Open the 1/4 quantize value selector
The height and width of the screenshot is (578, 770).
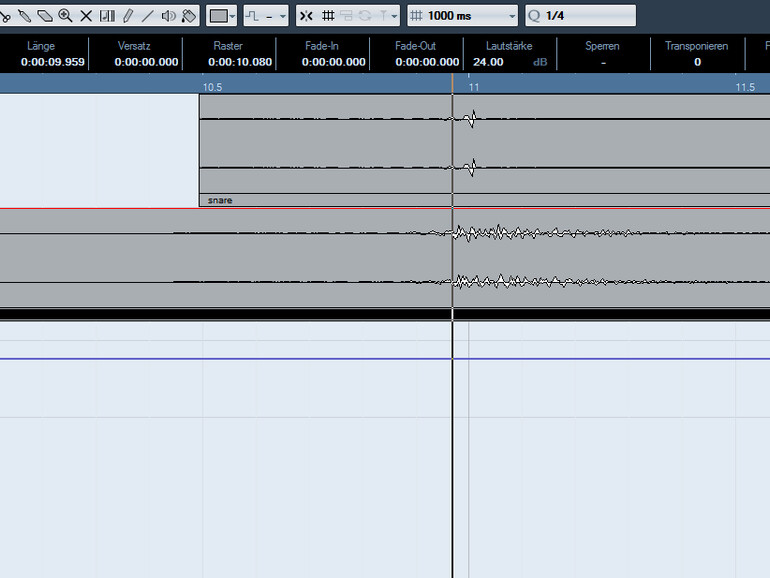(580, 16)
